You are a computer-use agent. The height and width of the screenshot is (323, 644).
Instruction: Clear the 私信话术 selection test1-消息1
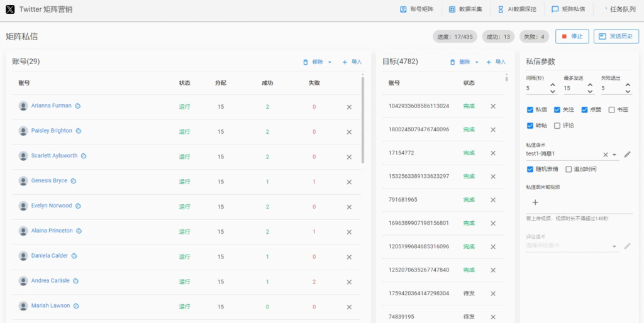[606, 155]
